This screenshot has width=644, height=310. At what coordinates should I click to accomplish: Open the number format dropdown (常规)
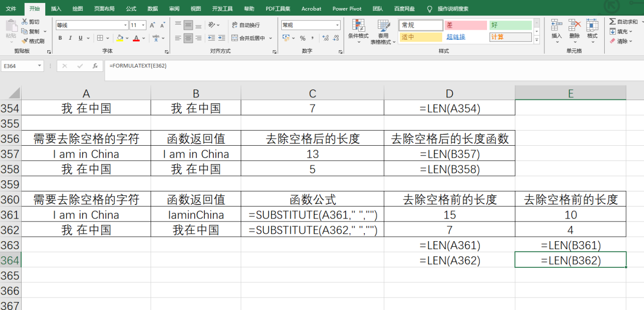point(338,25)
